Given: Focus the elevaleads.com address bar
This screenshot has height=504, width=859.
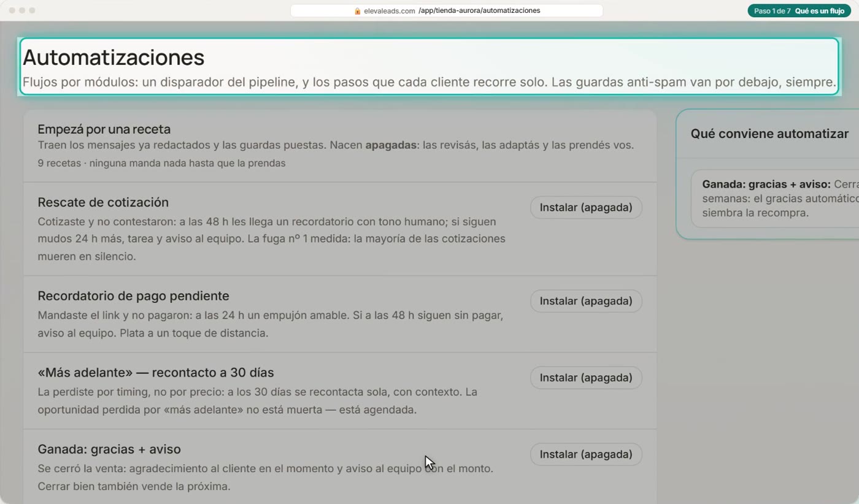Looking at the screenshot, I should 447,11.
